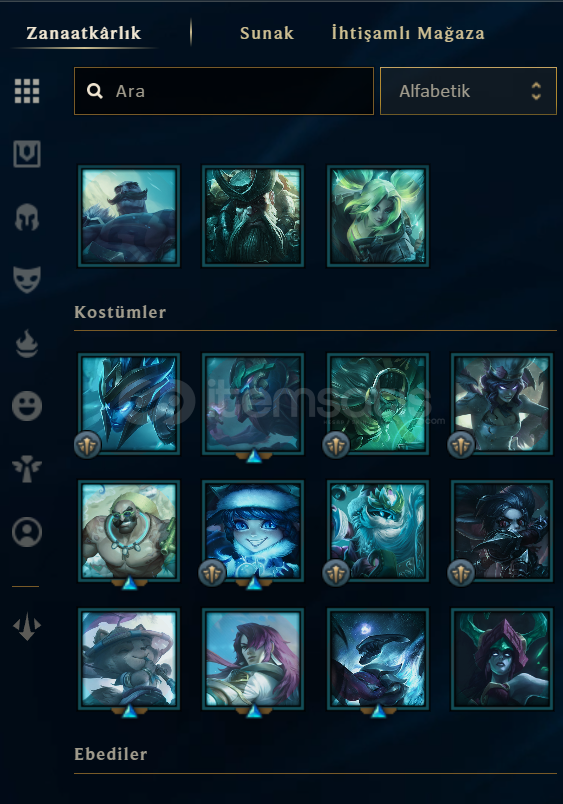Select the Braum champion shard thumbnail
563x804 pixels.
tap(129, 216)
